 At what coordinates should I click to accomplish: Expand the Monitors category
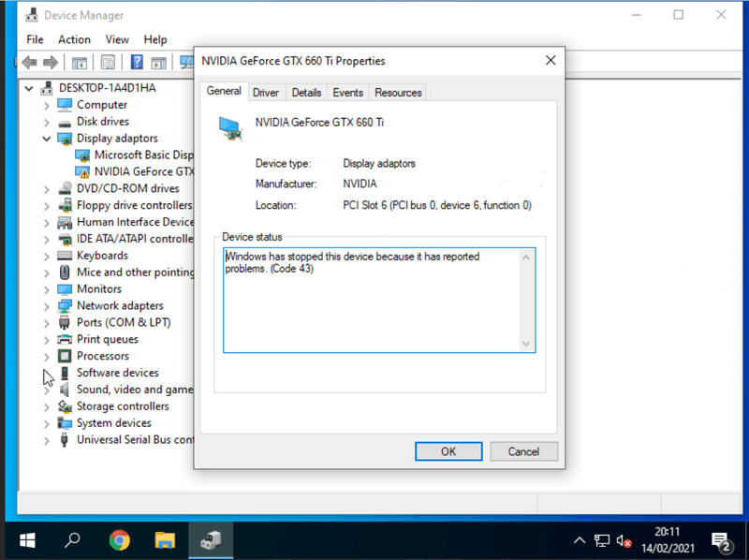46,289
